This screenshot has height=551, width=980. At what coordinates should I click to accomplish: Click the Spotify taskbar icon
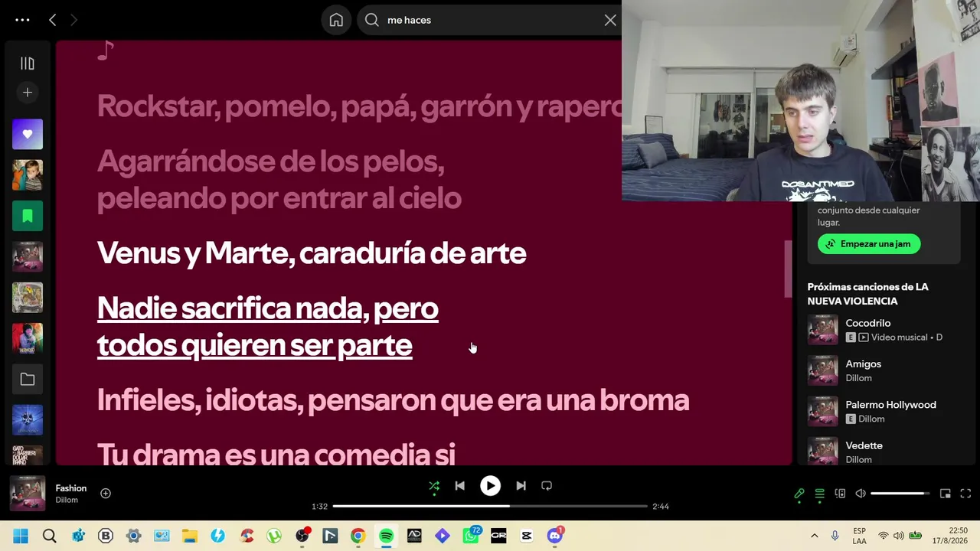coord(386,536)
